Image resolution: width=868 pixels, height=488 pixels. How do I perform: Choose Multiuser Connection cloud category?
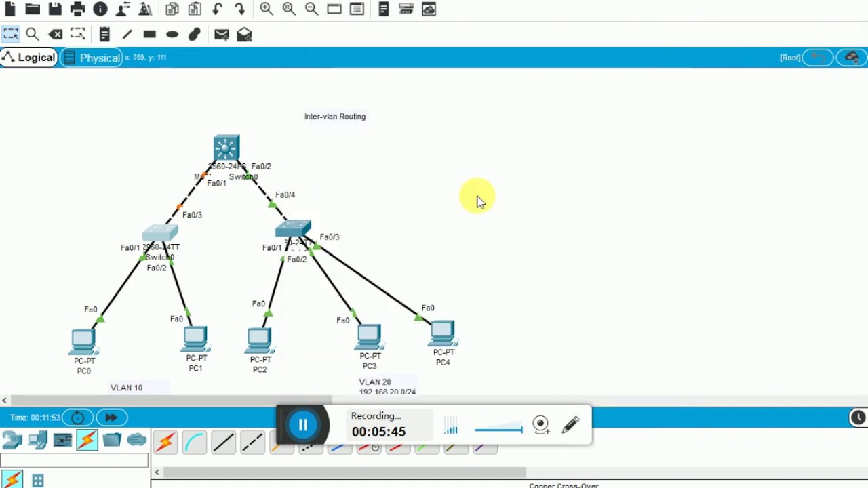tap(136, 441)
